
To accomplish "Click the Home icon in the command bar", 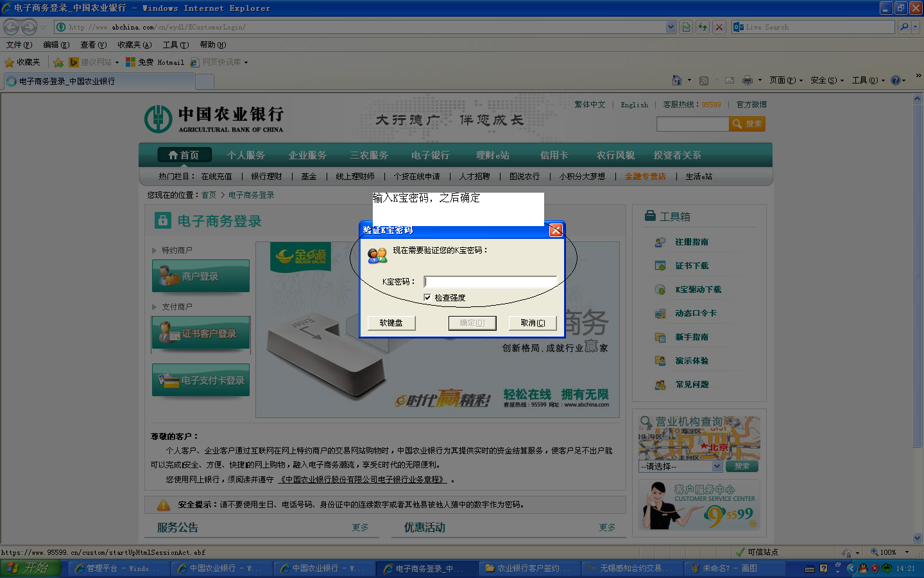I will click(677, 80).
